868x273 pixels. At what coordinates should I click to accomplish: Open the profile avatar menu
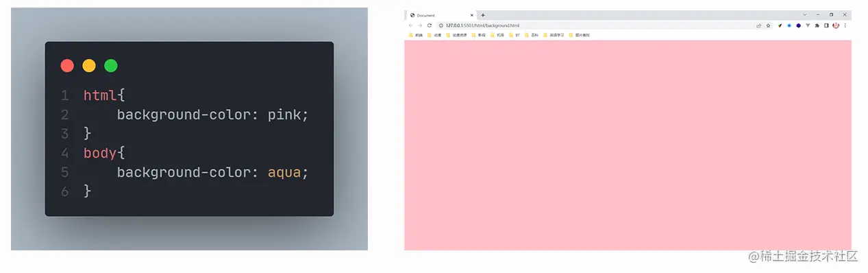tap(836, 25)
